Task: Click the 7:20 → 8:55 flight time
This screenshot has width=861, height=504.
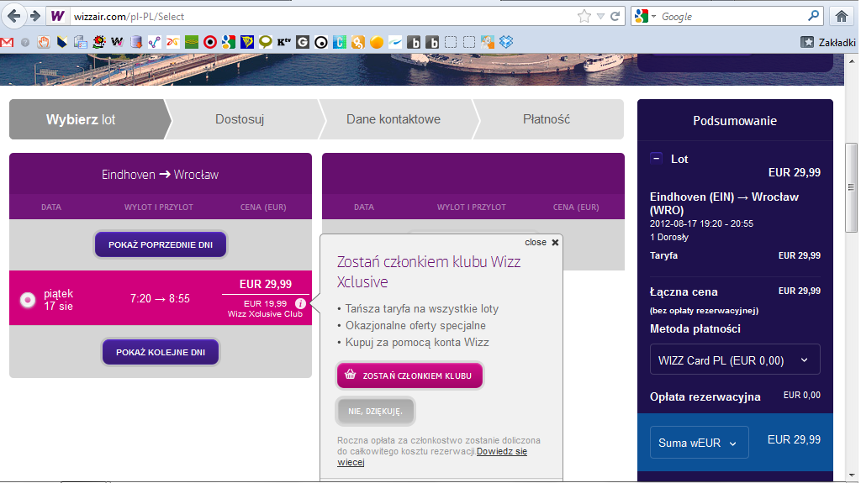Action: [160, 299]
